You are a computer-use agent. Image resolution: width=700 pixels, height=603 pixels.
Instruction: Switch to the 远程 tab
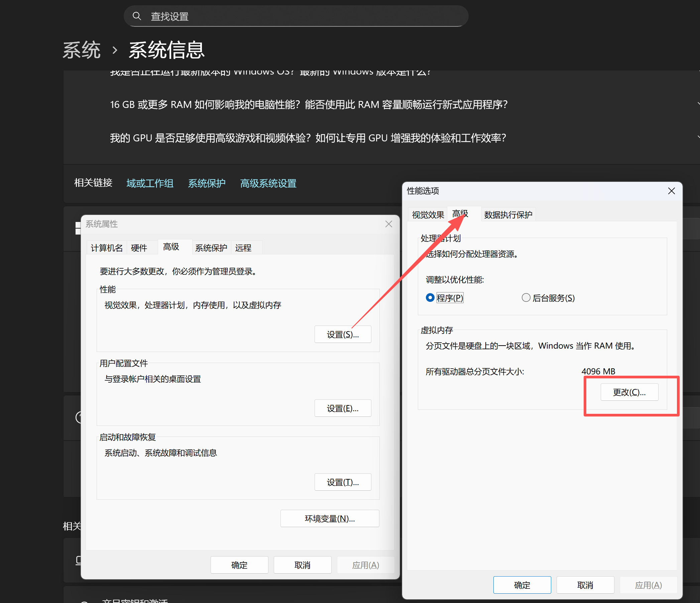click(243, 248)
